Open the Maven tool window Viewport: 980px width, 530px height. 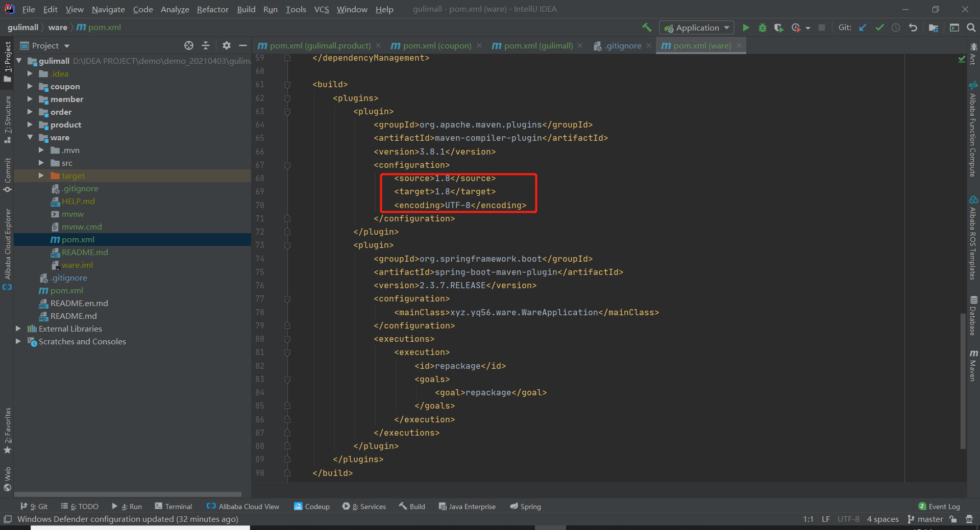(973, 365)
